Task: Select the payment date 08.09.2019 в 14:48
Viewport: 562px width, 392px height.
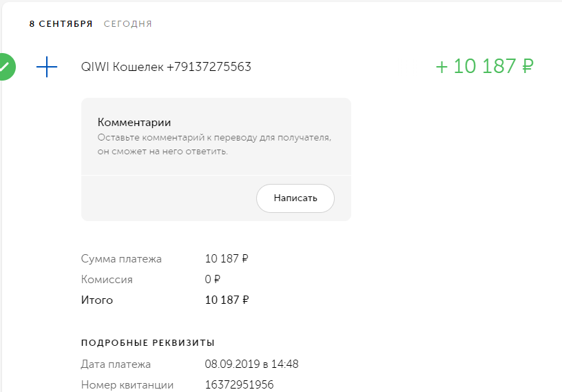Action: 251,364
